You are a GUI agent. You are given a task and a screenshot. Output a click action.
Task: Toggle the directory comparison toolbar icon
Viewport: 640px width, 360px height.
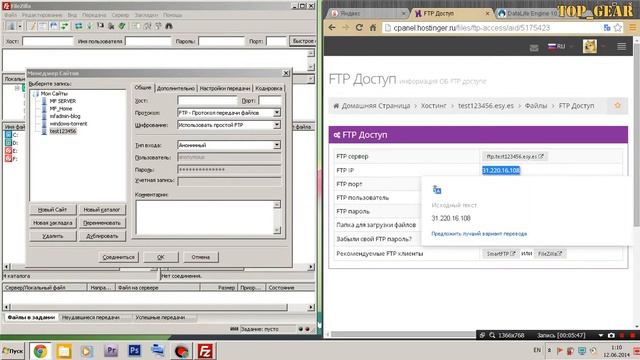(147, 26)
